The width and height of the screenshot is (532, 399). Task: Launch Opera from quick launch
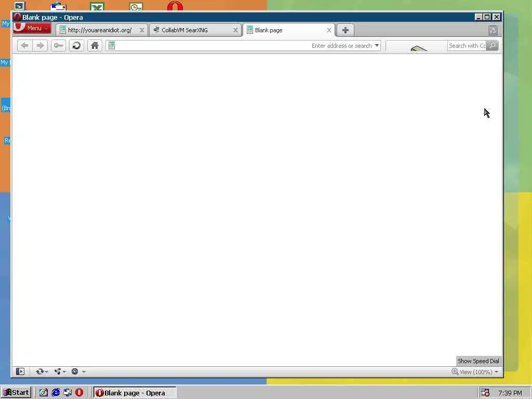pyautogui.click(x=79, y=393)
